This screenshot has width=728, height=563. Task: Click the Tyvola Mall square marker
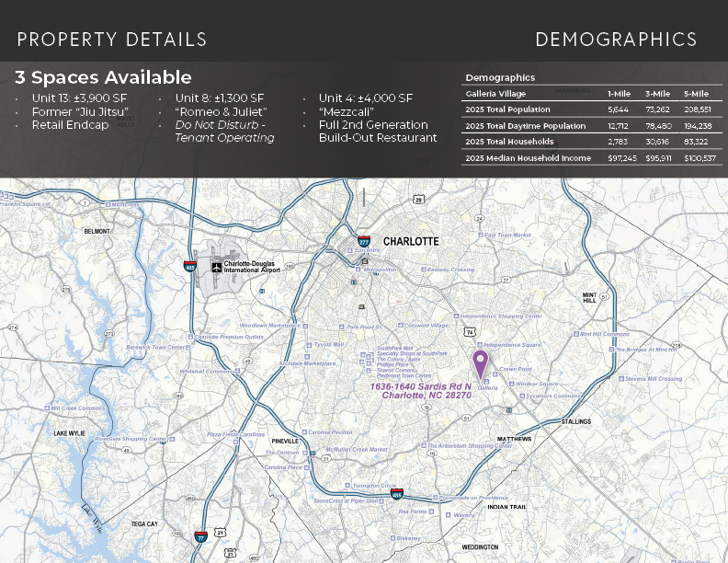(309, 345)
